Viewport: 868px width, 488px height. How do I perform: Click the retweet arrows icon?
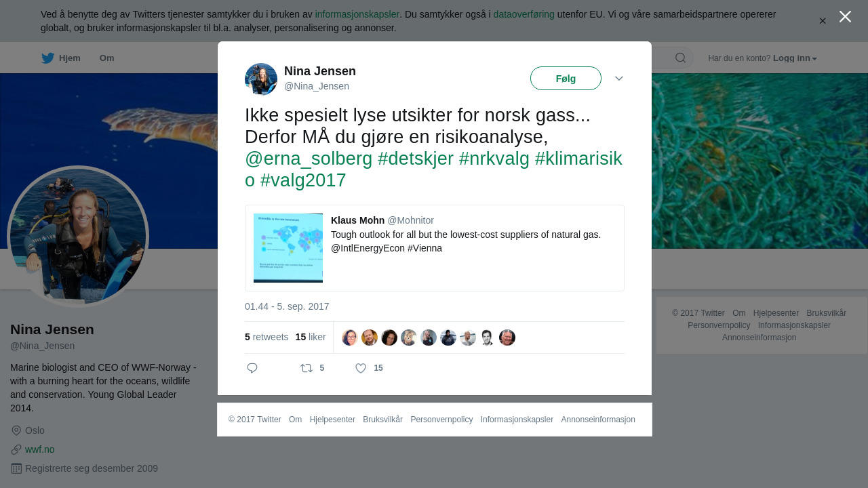pyautogui.click(x=307, y=368)
